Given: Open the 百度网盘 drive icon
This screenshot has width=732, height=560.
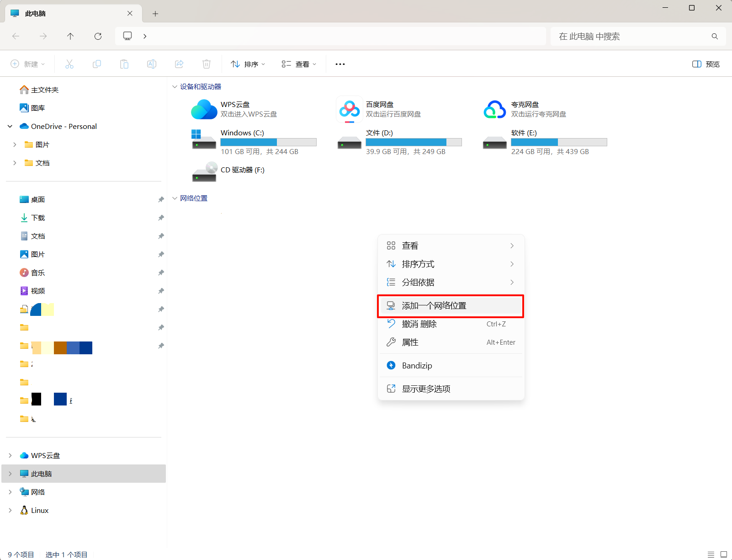Looking at the screenshot, I should point(350,110).
